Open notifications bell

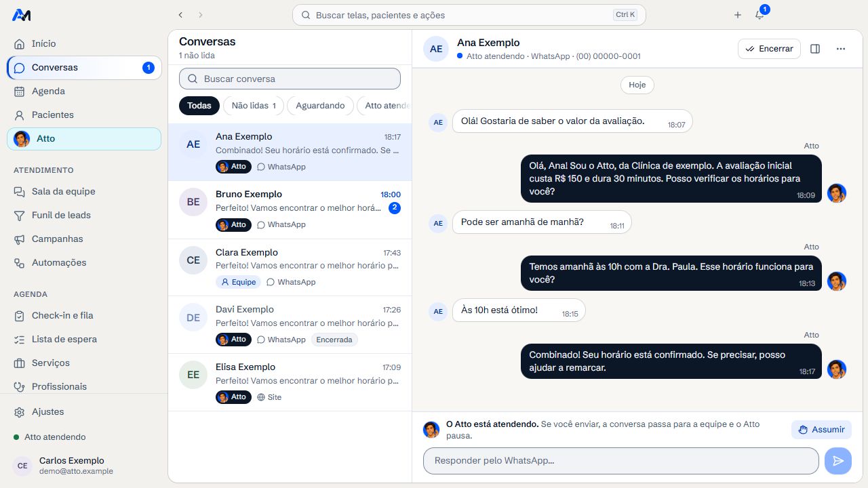point(759,15)
